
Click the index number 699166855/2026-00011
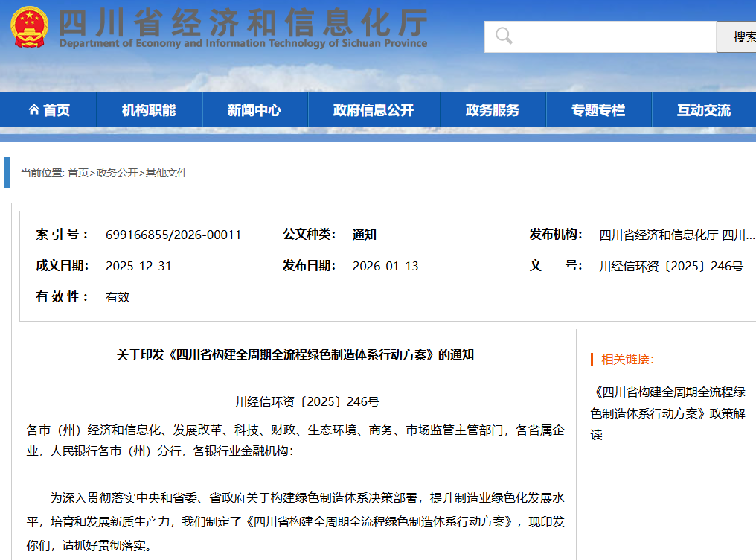(x=173, y=235)
